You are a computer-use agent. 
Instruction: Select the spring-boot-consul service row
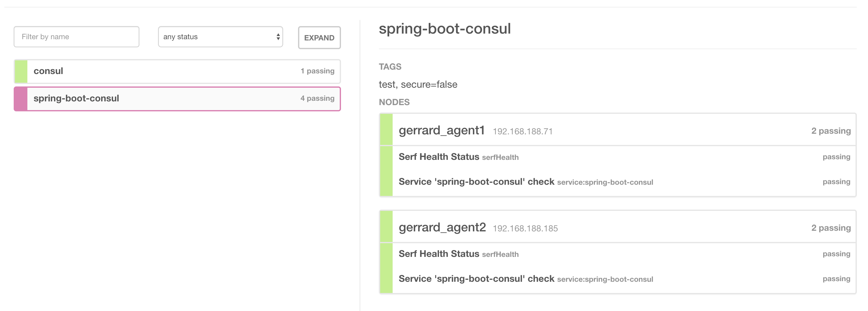[x=177, y=99]
